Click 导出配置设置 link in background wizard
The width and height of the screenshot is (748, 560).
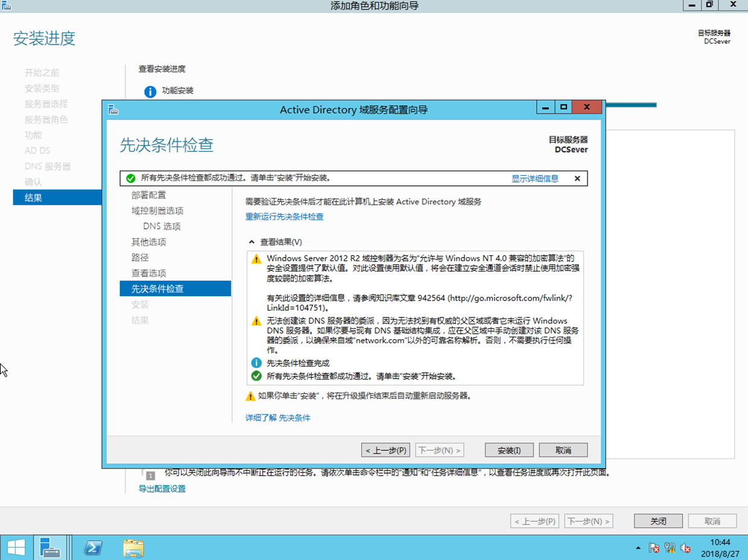[x=162, y=489]
